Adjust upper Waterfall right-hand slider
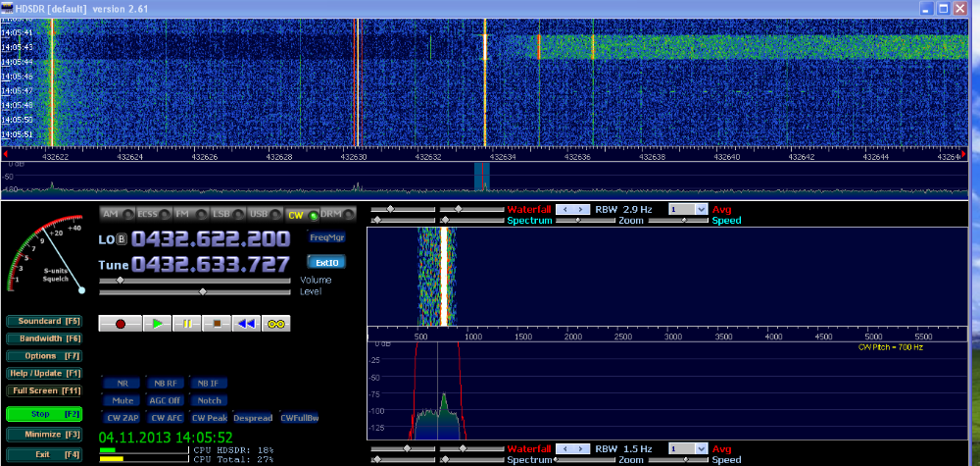 pyautogui.click(x=471, y=210)
